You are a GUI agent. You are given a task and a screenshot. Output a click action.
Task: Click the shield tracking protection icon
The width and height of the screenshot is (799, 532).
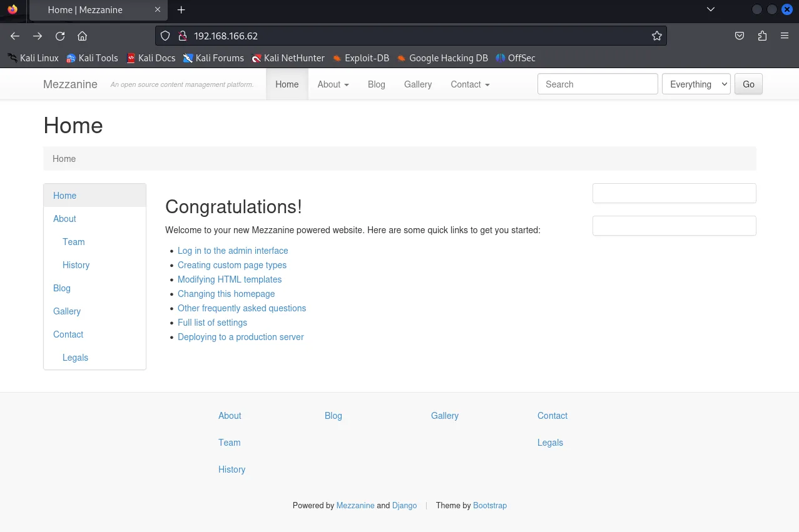point(165,36)
